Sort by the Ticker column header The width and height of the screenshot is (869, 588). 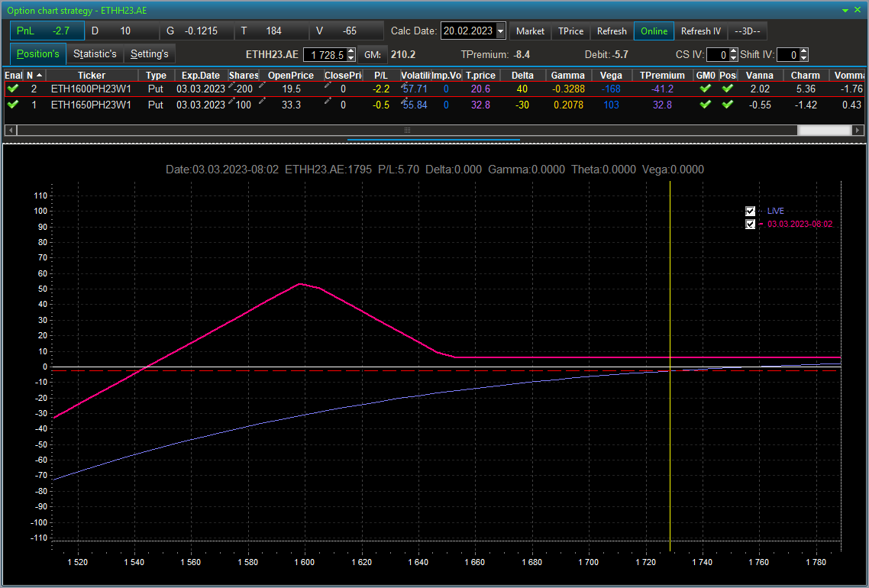point(92,76)
